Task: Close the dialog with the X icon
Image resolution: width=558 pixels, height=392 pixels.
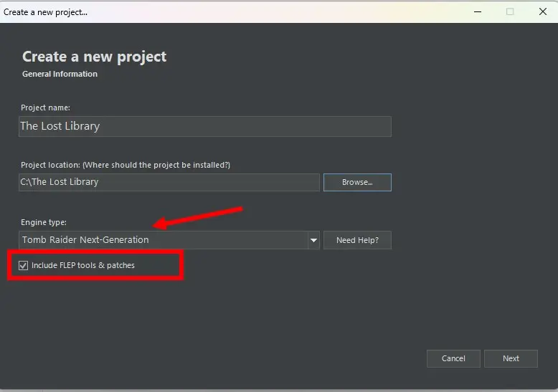Action: coord(542,11)
